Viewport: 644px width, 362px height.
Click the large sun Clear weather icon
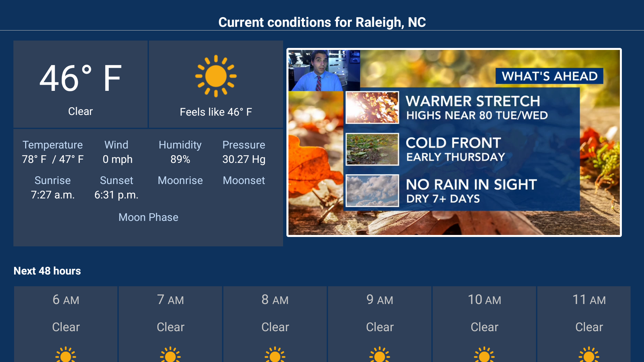[x=216, y=75]
